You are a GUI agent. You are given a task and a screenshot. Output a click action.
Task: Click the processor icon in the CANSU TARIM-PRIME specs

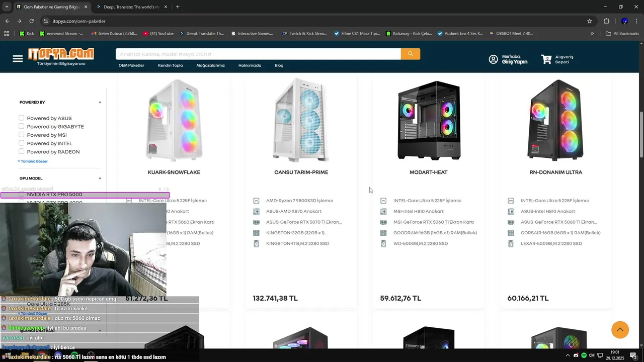point(256,201)
